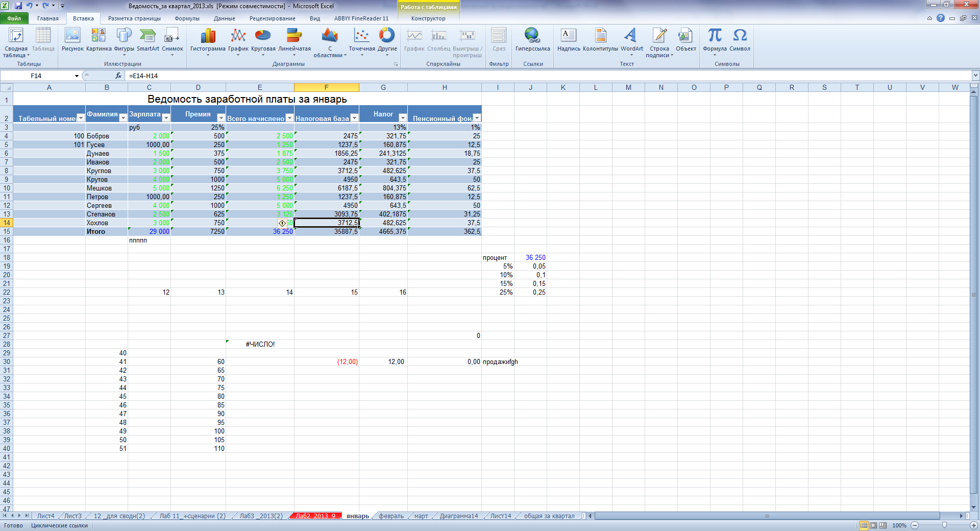The image size is (980, 531).
Task: Click zoom in plus button
Action: click(x=974, y=525)
